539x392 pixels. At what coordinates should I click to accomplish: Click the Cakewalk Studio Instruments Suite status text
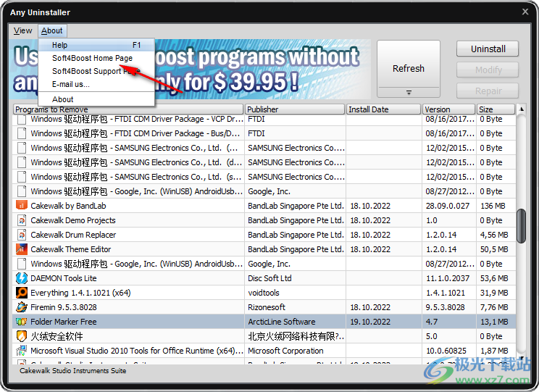point(73,371)
